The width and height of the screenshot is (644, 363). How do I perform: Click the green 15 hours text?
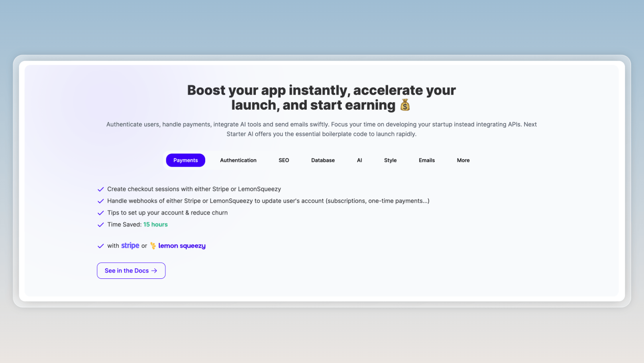click(x=155, y=225)
